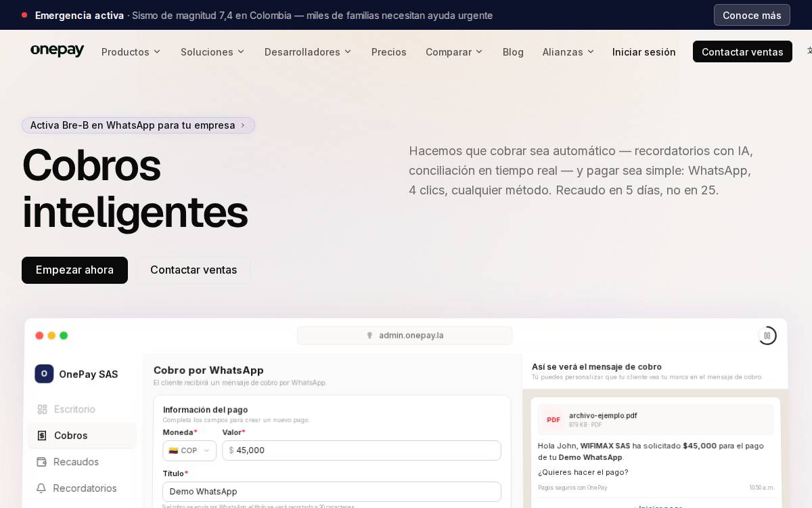Click the red window dot in demo
Image resolution: width=812 pixels, height=508 pixels.
coord(39,335)
